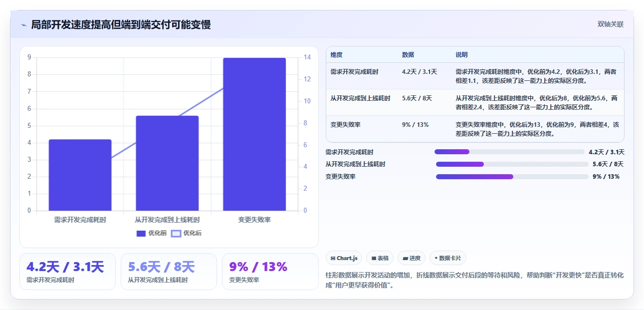Click table cell 9% / 13%

click(416, 125)
